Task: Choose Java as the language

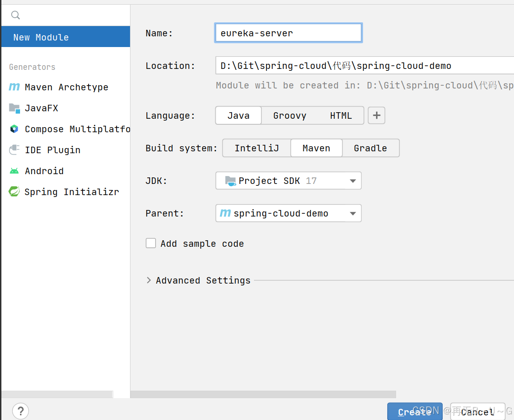Action: tap(238, 115)
